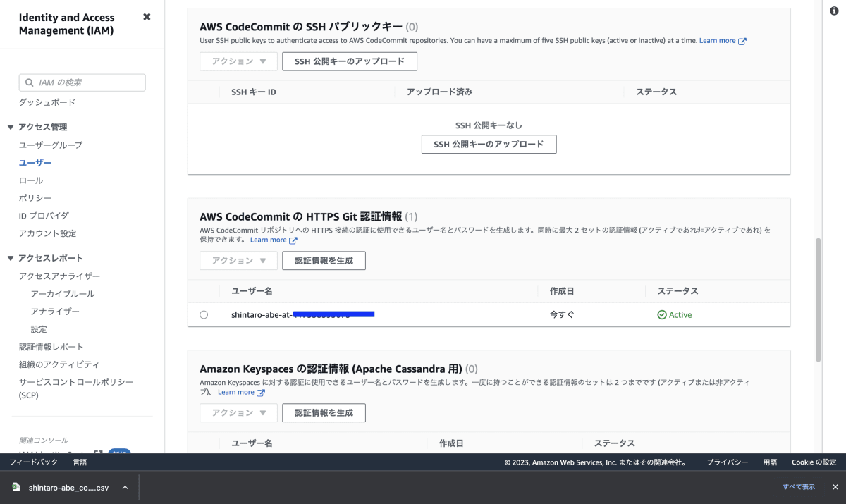The height and width of the screenshot is (504, 846).
Task: Select ユーザー in sidebar
Action: [x=35, y=163]
